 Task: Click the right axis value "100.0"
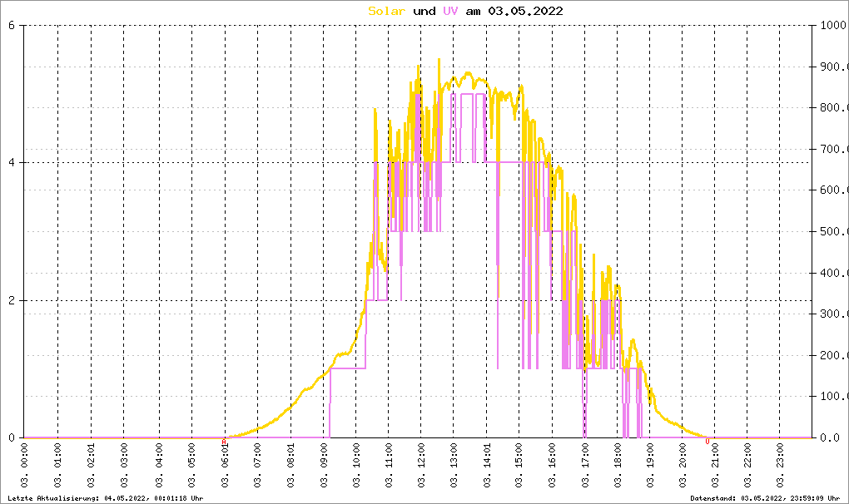834,397
